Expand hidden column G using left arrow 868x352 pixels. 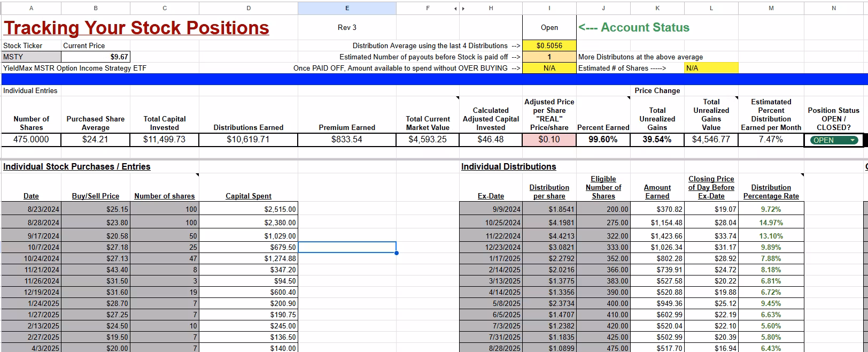pos(456,8)
